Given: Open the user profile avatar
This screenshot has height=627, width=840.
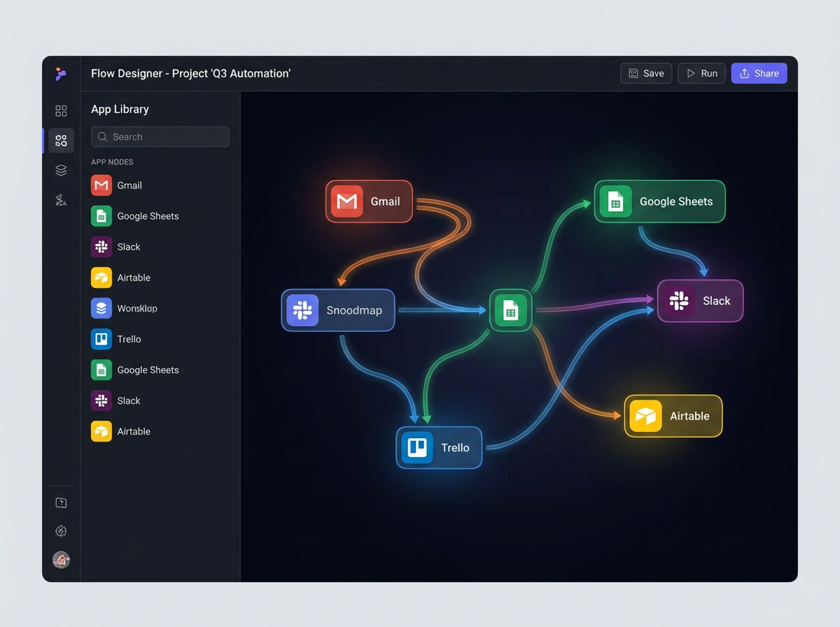Looking at the screenshot, I should (x=61, y=560).
